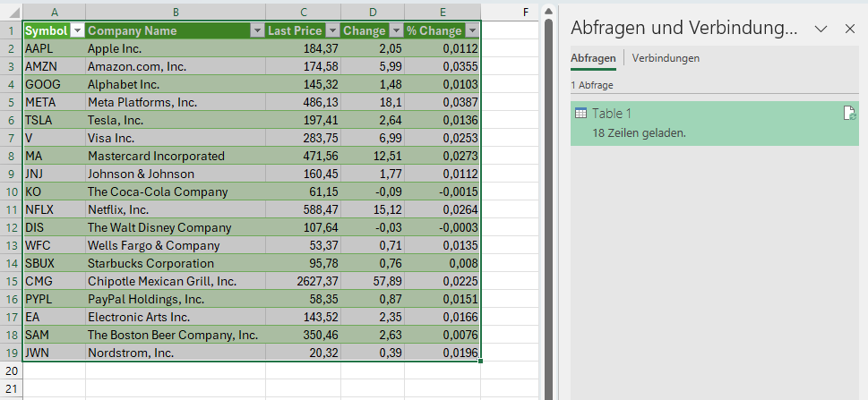Click The Boston Beer Company, Inc. cell

coord(176,335)
